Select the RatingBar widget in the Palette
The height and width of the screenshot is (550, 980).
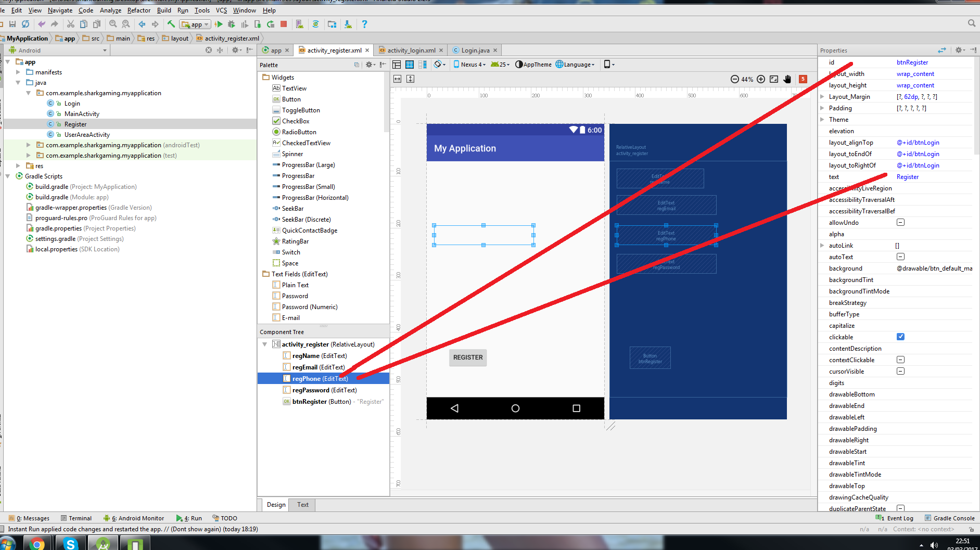pyautogui.click(x=295, y=241)
